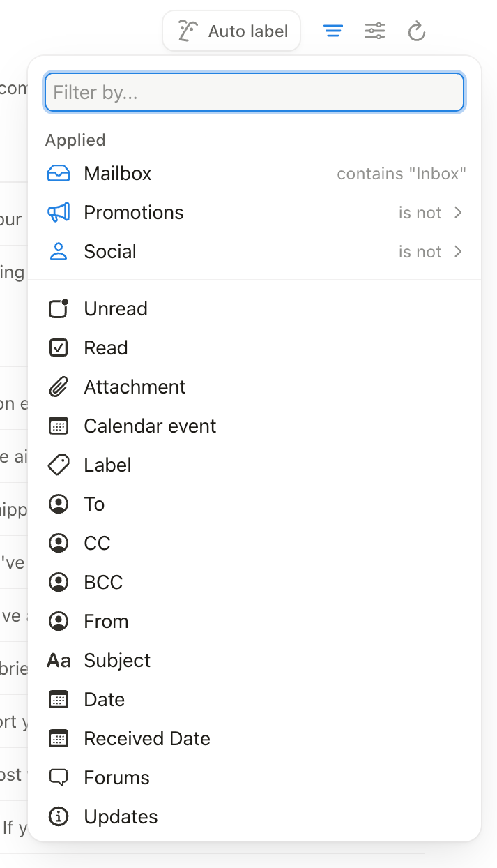The image size is (497, 868).
Task: Select the Social person icon
Action: pos(59,251)
